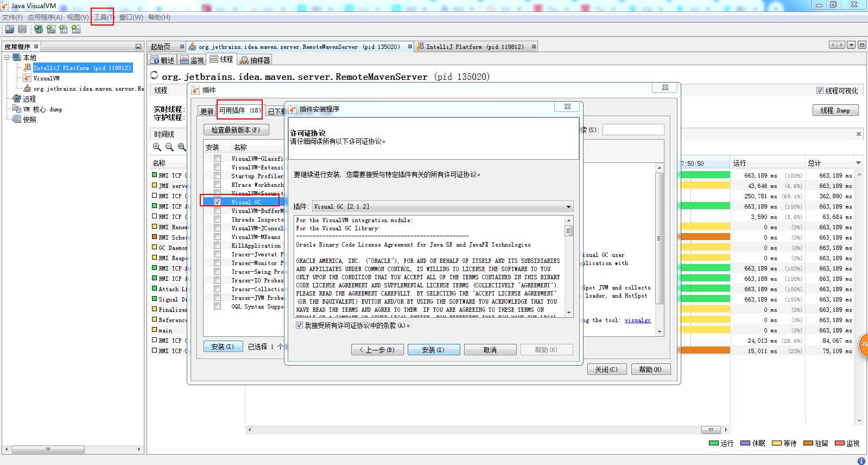
Task: Click the 上一步(B) back button
Action: tap(377, 350)
